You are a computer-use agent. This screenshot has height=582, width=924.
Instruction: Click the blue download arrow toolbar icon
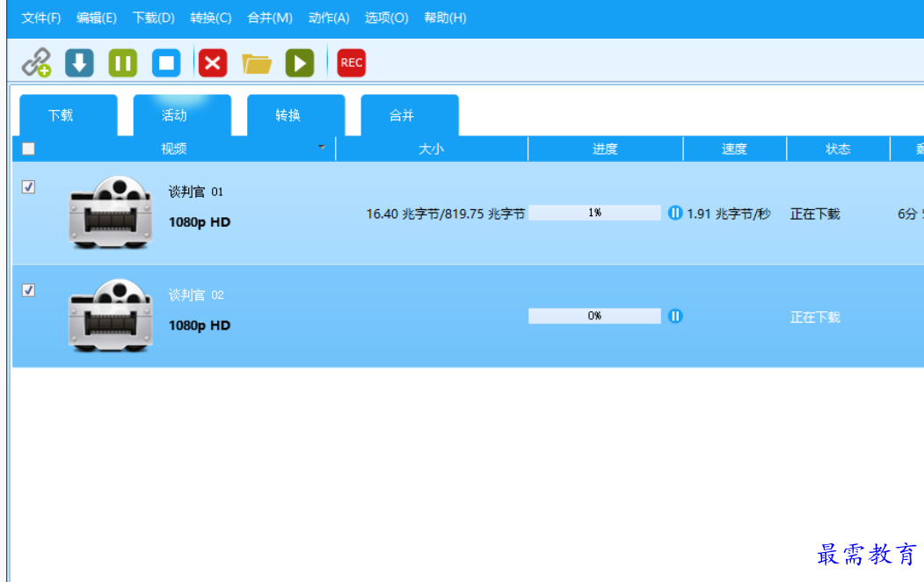point(79,62)
